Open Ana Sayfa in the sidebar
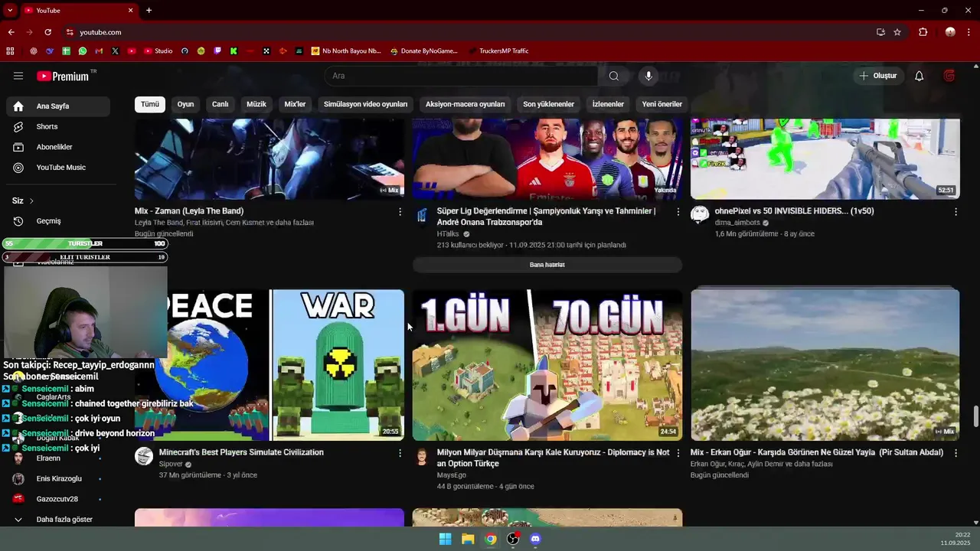The height and width of the screenshot is (551, 980). tap(57, 106)
